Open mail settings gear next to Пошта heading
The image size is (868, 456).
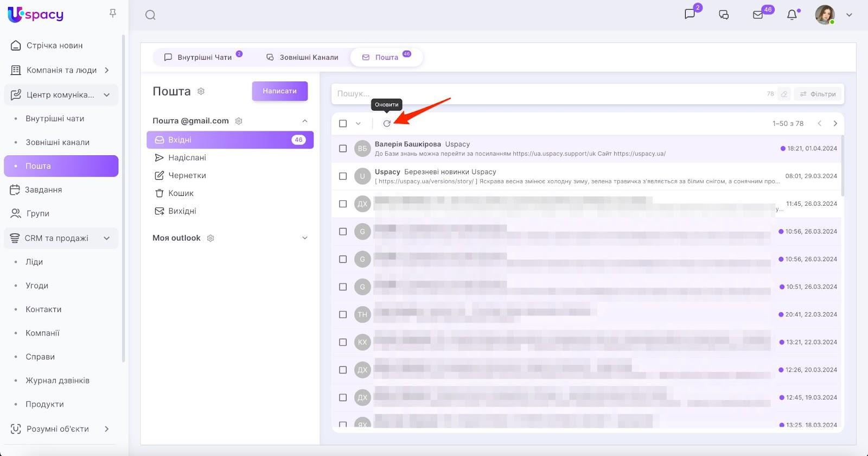point(201,91)
